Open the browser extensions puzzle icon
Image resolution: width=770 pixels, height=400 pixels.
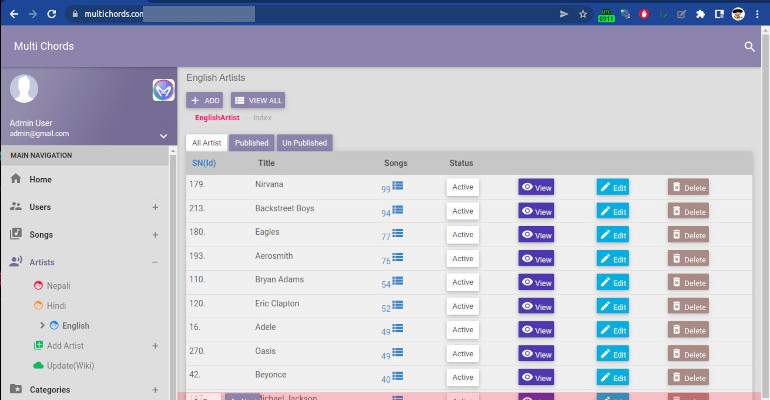[x=700, y=14]
